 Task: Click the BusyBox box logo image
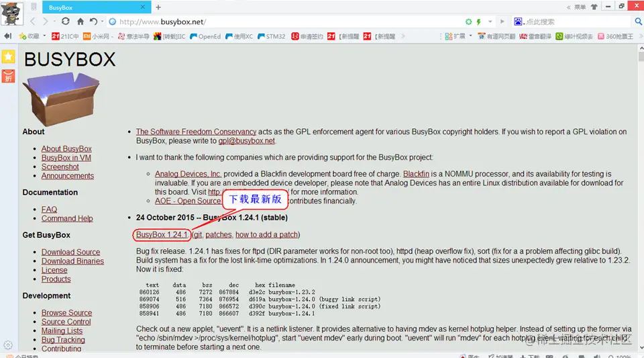61,99
